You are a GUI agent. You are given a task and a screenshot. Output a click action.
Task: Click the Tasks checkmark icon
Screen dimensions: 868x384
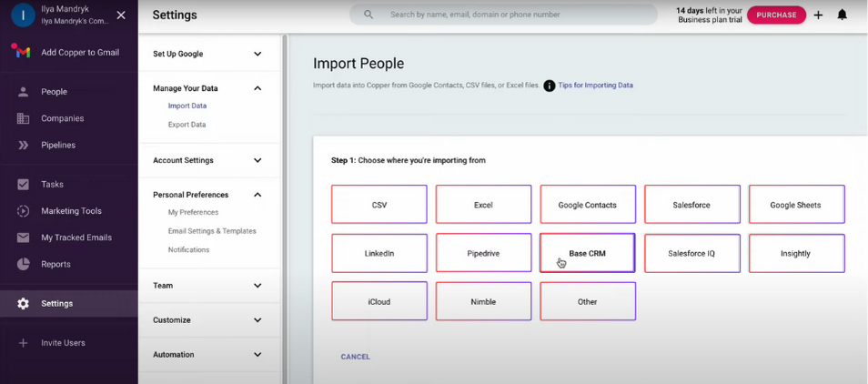click(24, 184)
